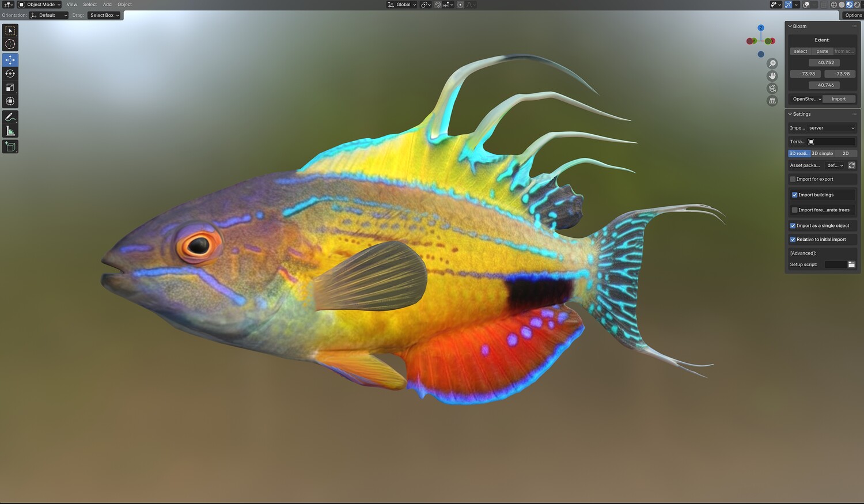The image size is (864, 504).
Task: Select the Scale tool
Action: click(x=10, y=88)
